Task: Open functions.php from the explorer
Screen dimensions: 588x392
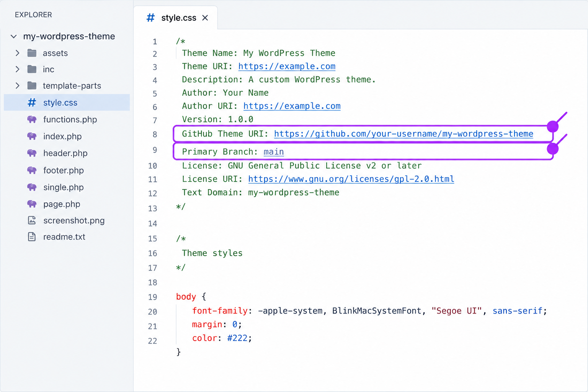Action: [70, 119]
